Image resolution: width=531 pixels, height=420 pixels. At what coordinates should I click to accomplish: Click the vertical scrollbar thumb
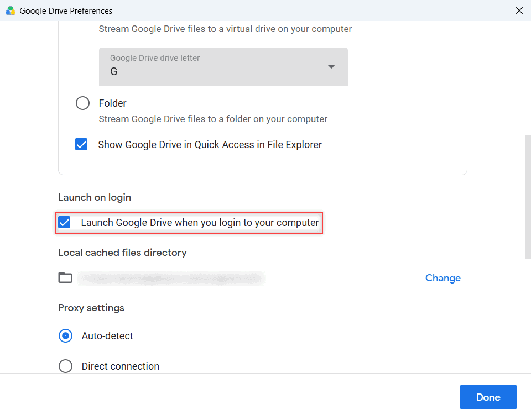tap(528, 196)
